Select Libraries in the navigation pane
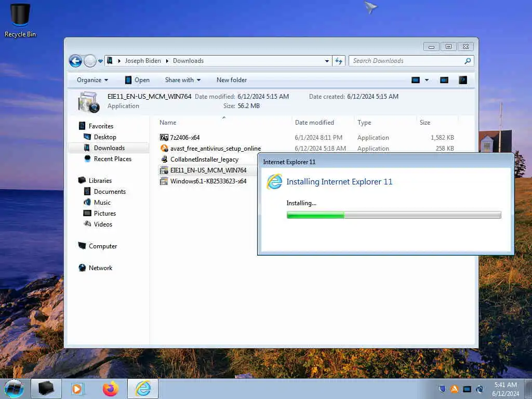This screenshot has height=399, width=532. point(100,180)
